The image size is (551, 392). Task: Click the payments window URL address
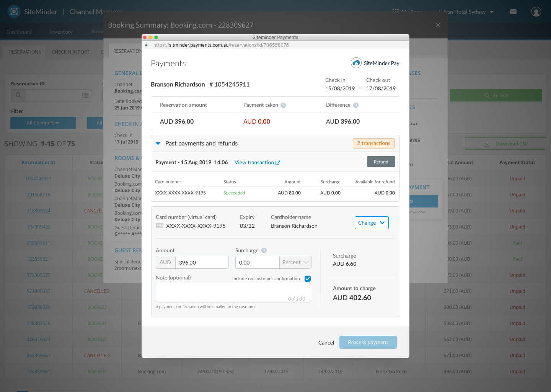[x=221, y=45]
